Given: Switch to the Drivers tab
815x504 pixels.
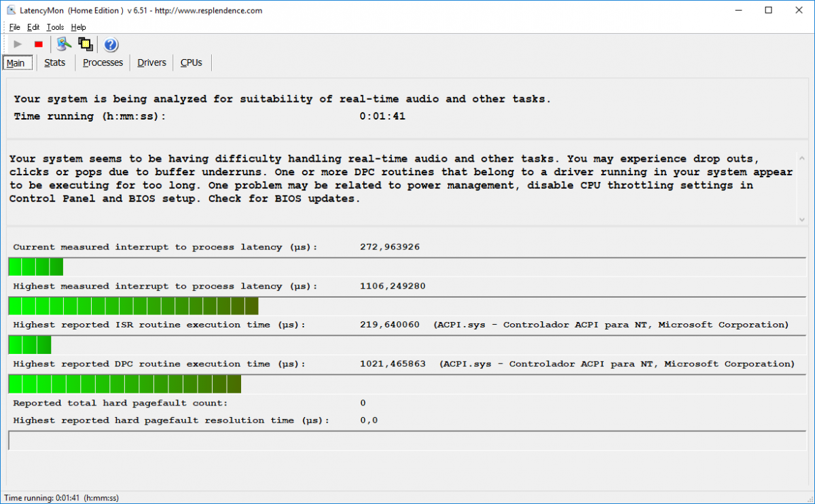Looking at the screenshot, I should [151, 62].
